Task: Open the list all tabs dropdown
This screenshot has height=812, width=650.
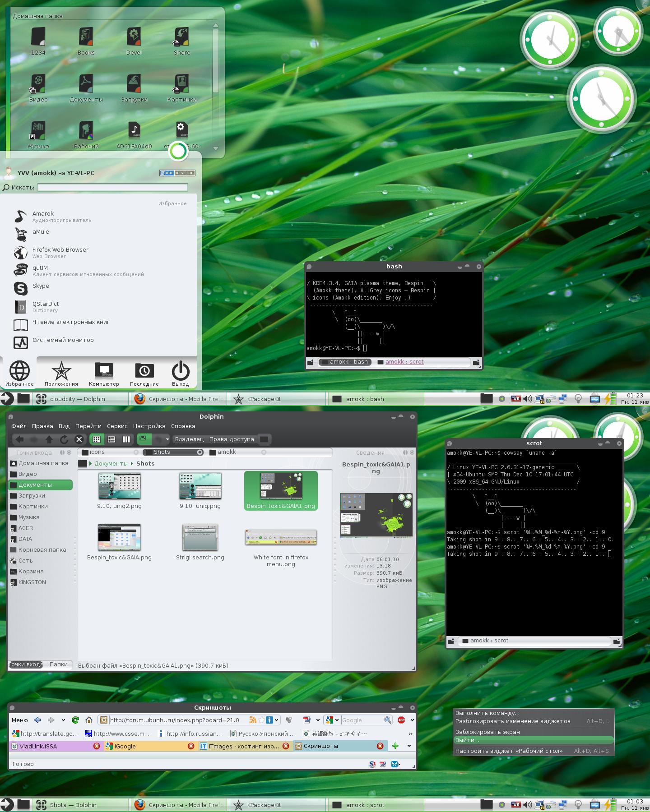Action: [x=409, y=746]
